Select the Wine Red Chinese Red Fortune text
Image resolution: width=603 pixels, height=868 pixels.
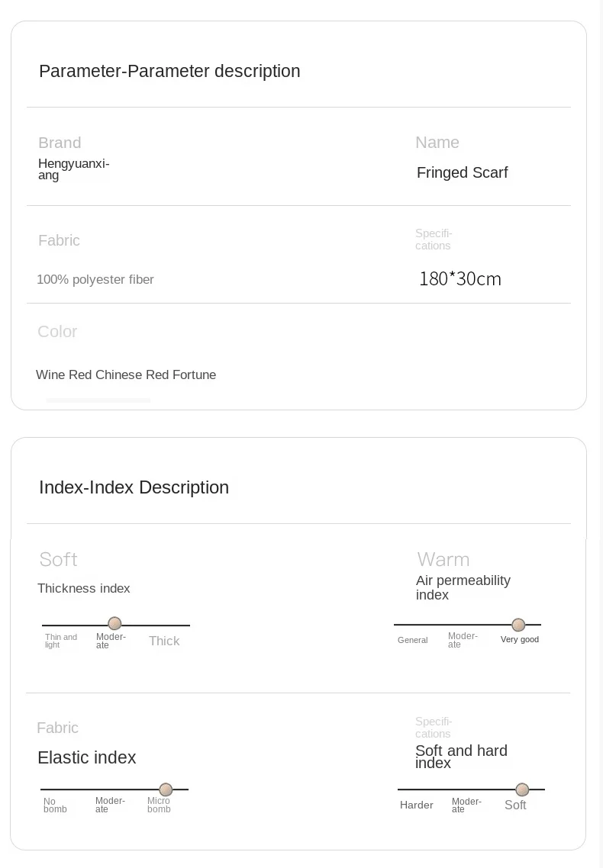click(x=126, y=375)
